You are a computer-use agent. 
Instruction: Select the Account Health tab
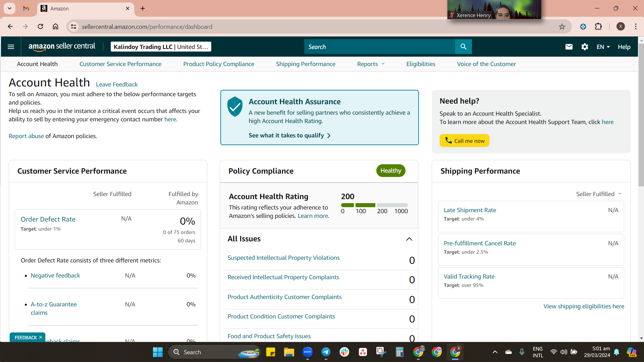[x=37, y=64]
